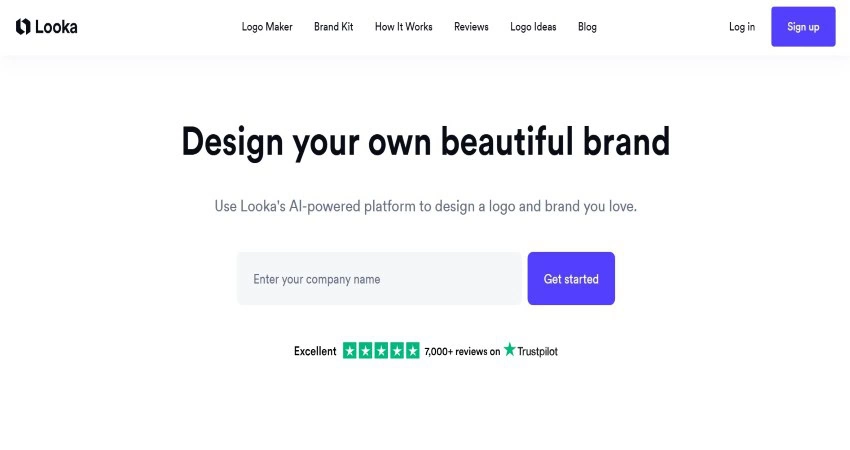The width and height of the screenshot is (850, 450).
Task: Click the first Trustpilot rating star
Action: [x=350, y=351]
